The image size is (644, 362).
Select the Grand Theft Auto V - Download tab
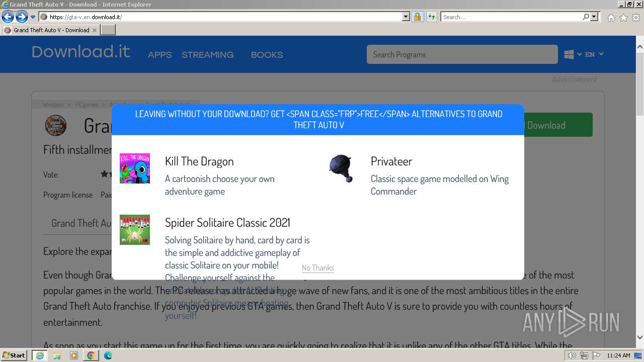coord(50,30)
